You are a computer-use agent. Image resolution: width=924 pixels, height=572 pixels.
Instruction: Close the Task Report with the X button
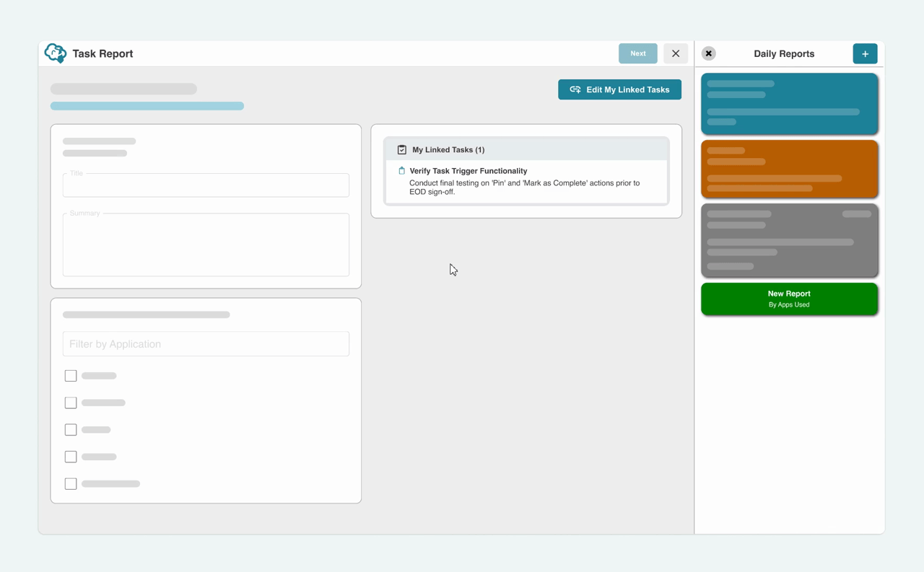(x=676, y=53)
